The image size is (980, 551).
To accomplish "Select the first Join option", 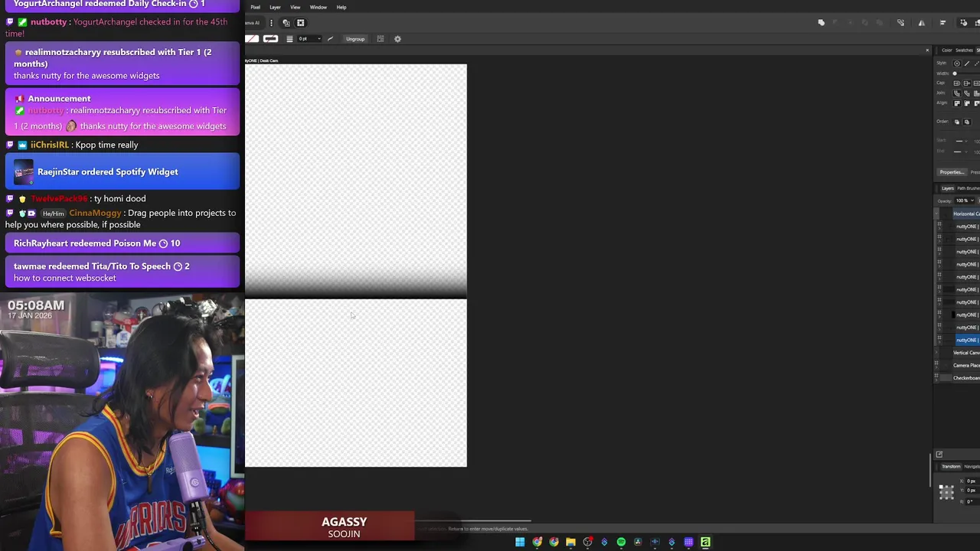I will 956,93.
